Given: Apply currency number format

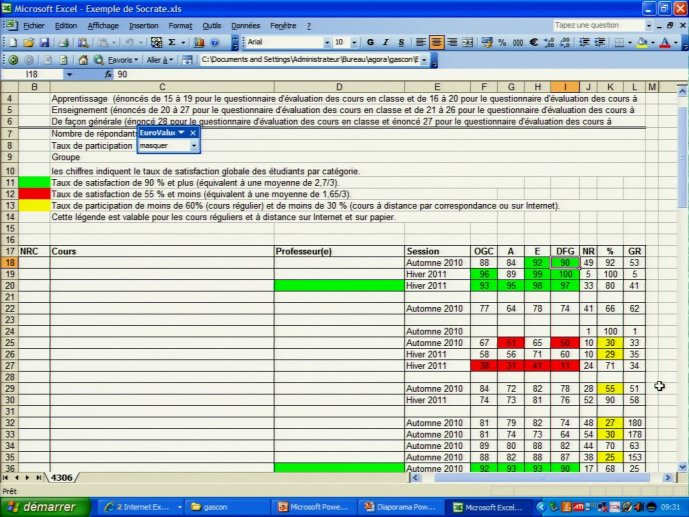Looking at the screenshot, I should pos(486,43).
